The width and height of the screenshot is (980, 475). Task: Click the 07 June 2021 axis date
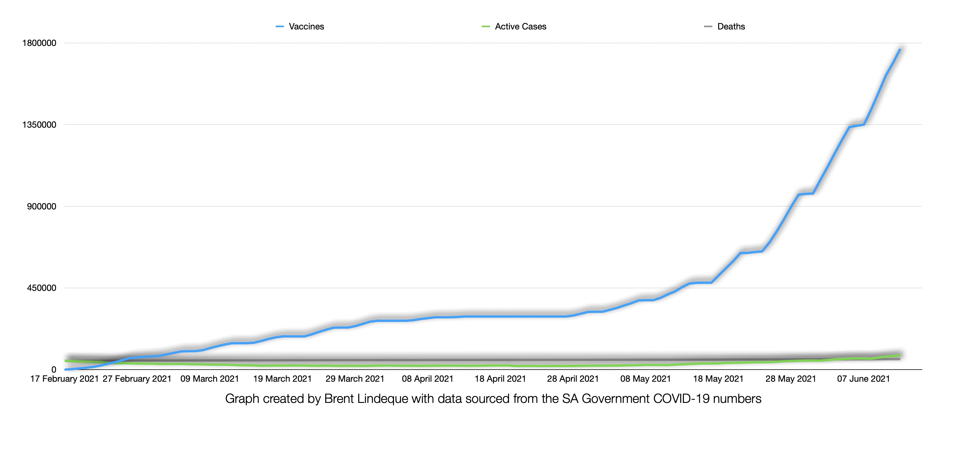(863, 379)
